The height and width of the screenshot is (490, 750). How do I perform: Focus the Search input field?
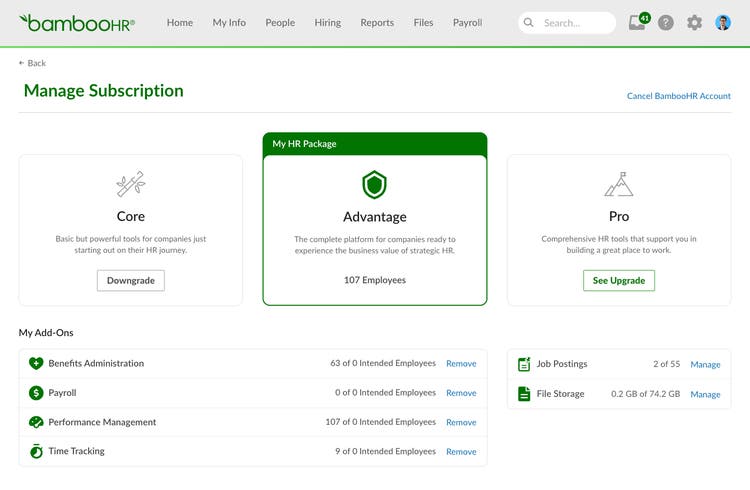pos(567,22)
